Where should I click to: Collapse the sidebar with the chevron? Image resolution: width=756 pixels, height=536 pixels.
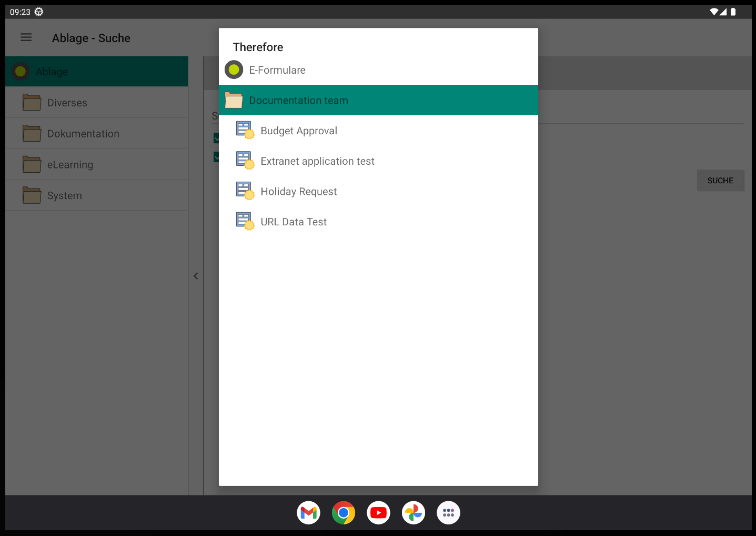196,276
